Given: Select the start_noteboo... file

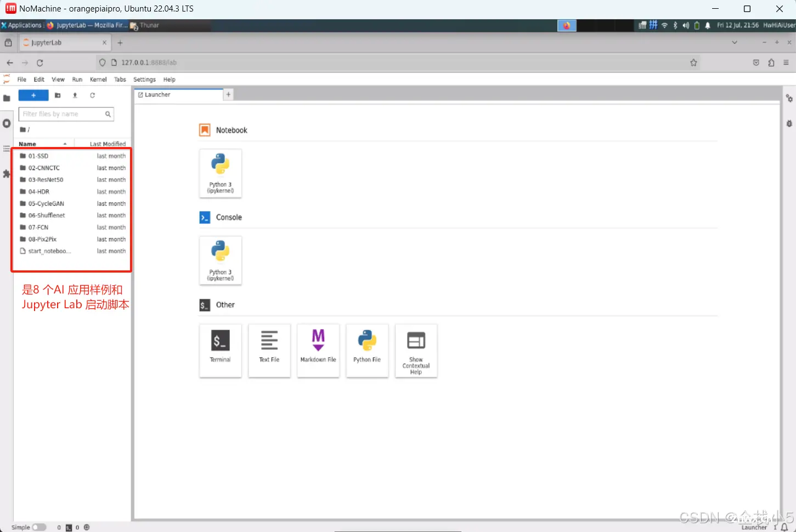Looking at the screenshot, I should point(72,251).
